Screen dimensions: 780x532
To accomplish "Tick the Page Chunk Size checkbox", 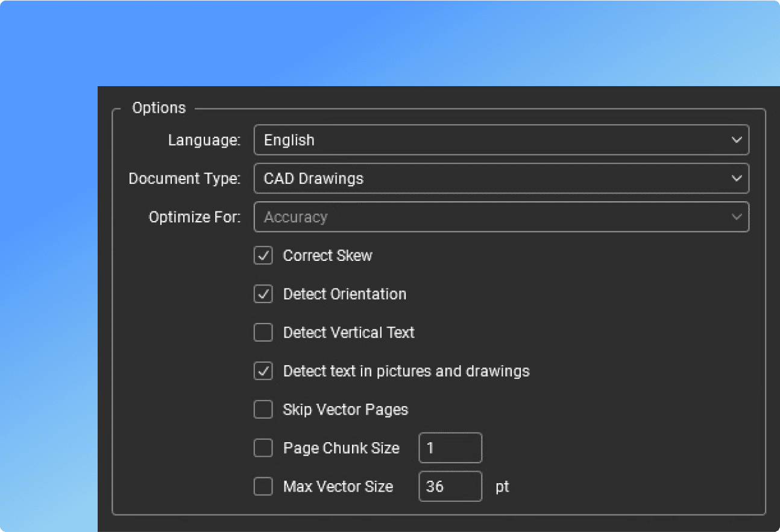I will (263, 448).
